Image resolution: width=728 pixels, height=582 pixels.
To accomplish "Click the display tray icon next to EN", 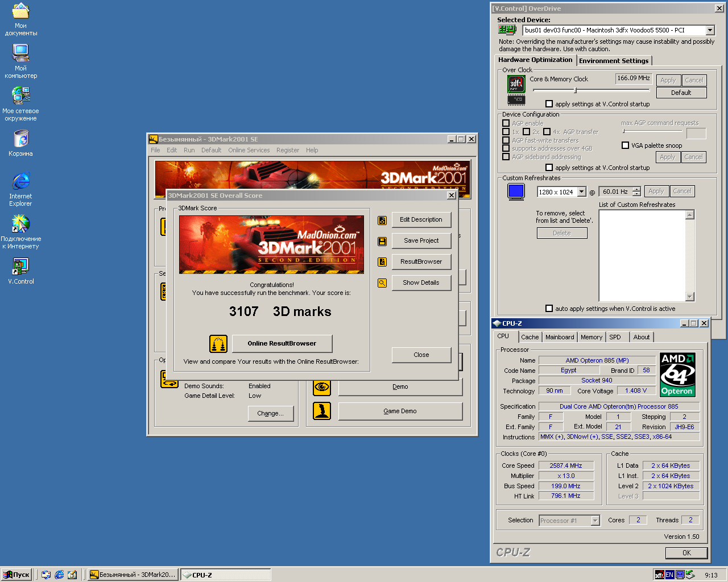I will coord(680,575).
